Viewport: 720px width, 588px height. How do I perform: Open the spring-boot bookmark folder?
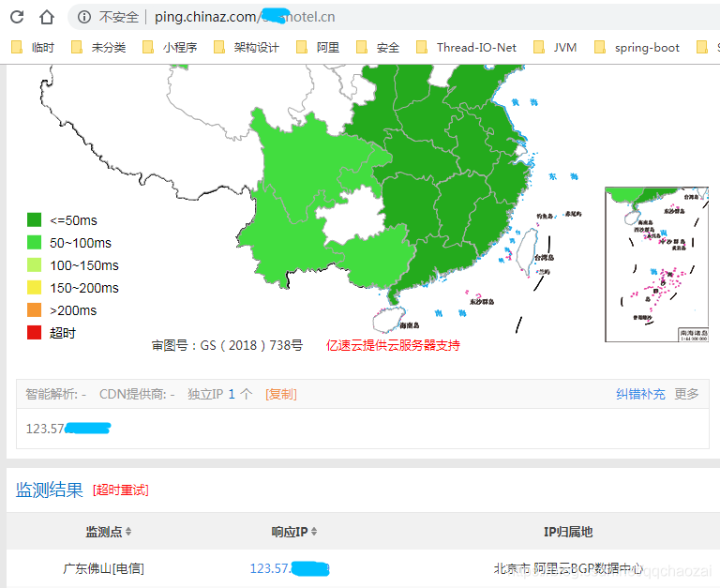pyautogui.click(x=637, y=47)
